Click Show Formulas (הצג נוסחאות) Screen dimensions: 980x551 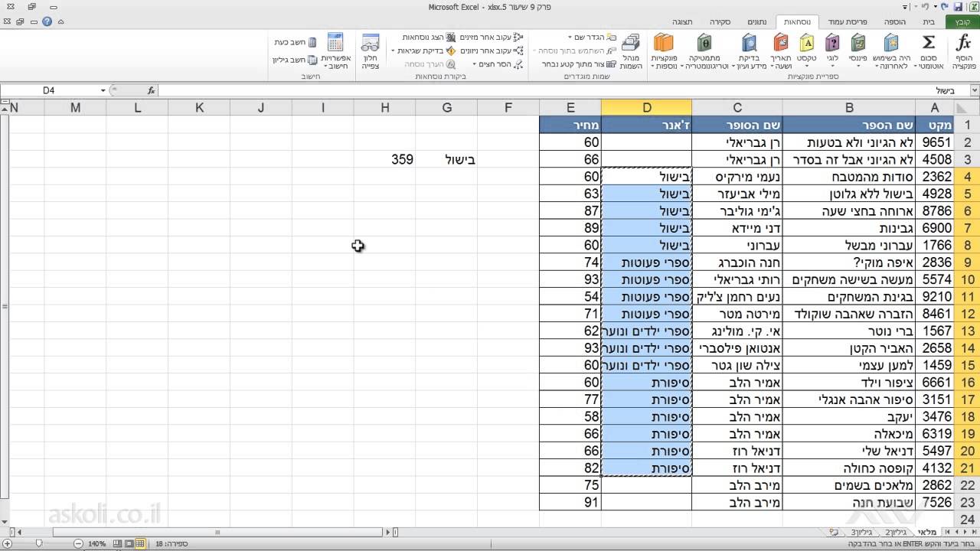[x=429, y=37]
